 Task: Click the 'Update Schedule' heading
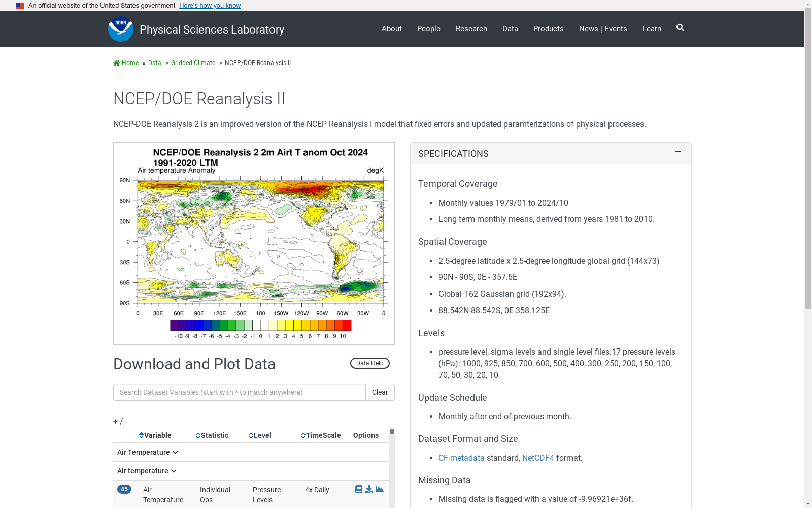pyautogui.click(x=453, y=398)
